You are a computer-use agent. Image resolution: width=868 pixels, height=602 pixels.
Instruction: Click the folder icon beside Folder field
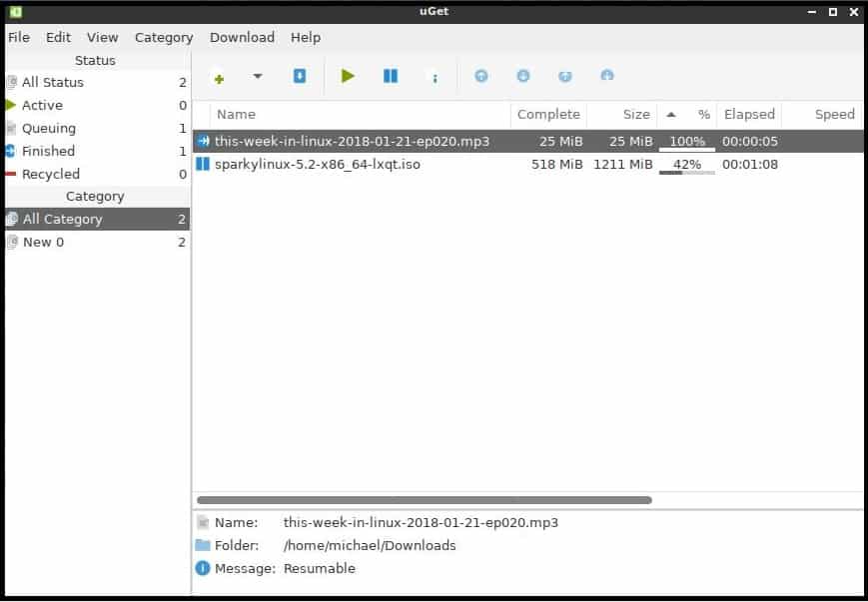coord(203,545)
